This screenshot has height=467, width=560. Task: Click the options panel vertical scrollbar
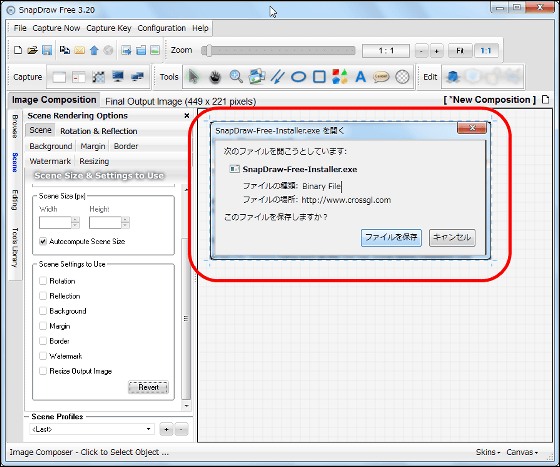(x=186, y=318)
